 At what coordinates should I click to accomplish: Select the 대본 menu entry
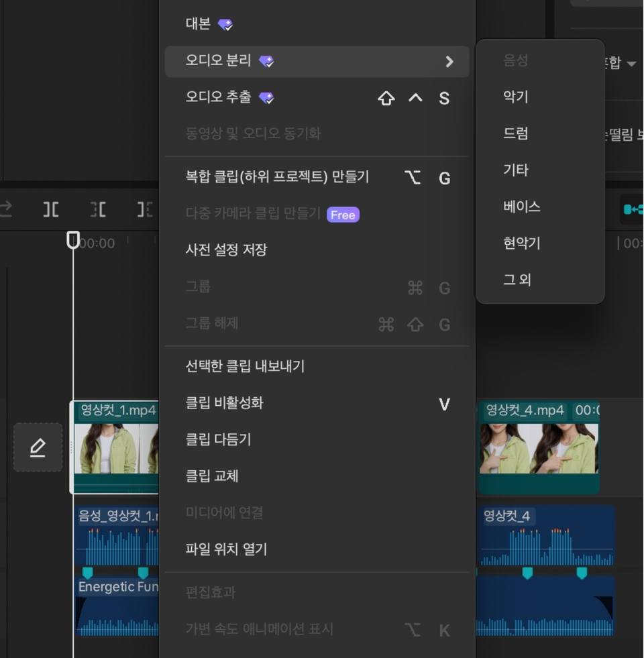pos(317,24)
